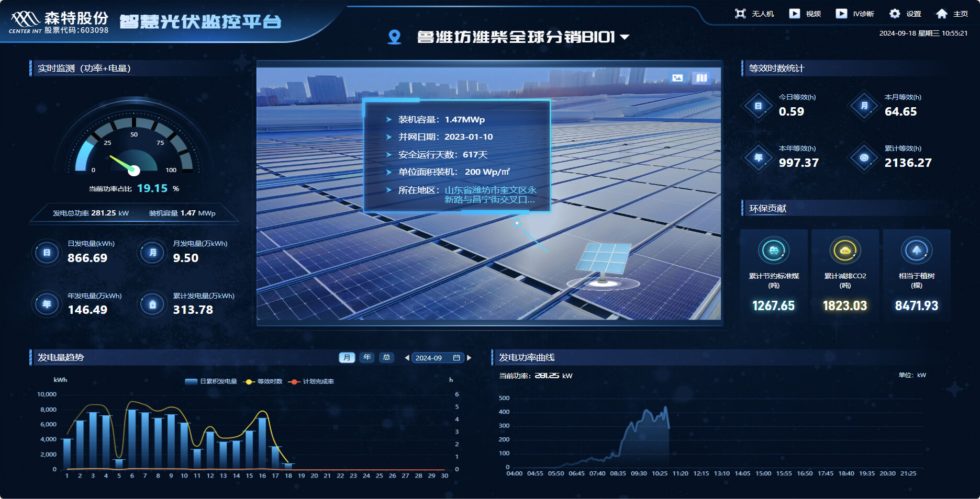Switch to picture view icon on site image
Screen dimensions: 980x499
[x=677, y=78]
